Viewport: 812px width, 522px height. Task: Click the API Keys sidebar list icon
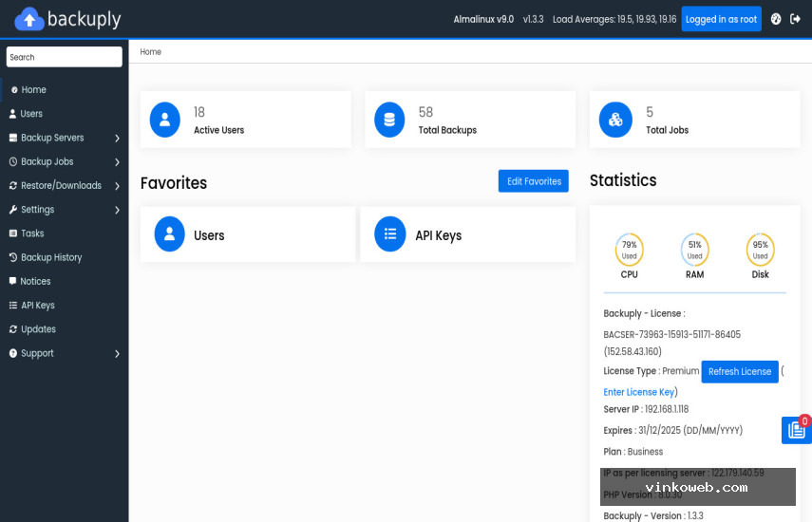pos(13,306)
